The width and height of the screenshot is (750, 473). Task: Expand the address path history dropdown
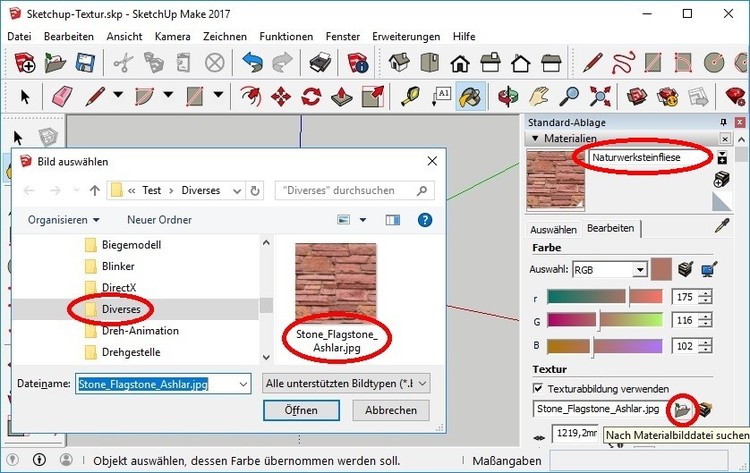(237, 191)
